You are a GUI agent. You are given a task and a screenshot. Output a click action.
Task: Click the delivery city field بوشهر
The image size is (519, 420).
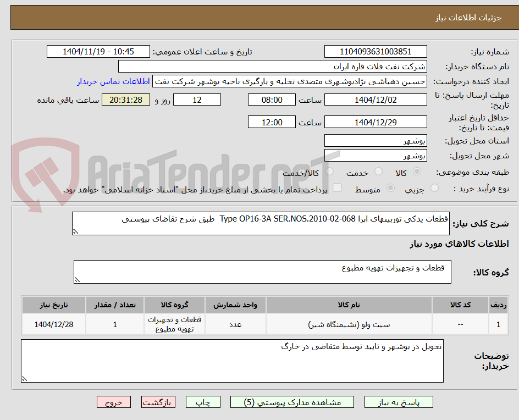coord(376,156)
